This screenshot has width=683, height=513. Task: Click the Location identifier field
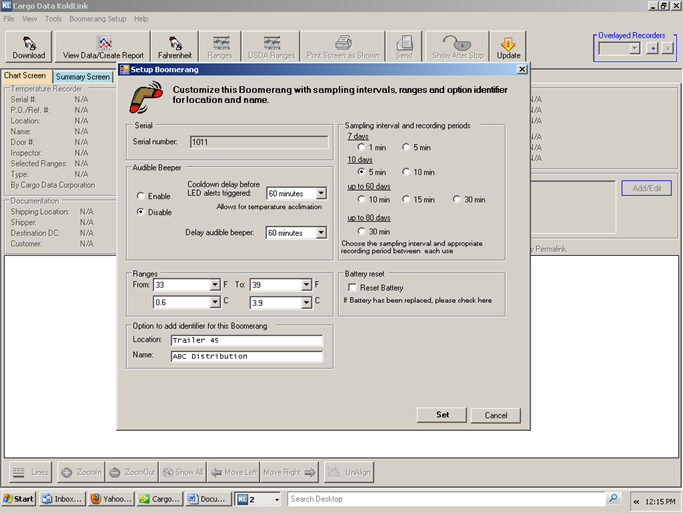[x=247, y=340]
